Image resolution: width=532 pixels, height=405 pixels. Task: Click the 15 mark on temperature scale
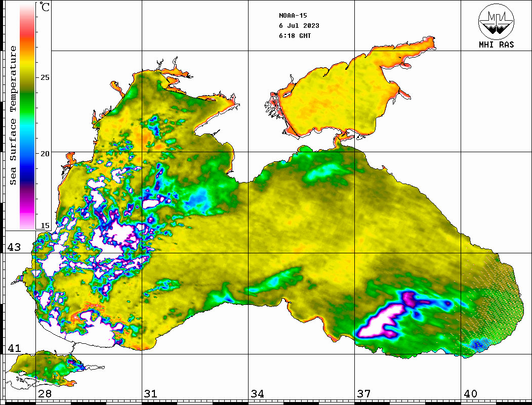pyautogui.click(x=45, y=226)
